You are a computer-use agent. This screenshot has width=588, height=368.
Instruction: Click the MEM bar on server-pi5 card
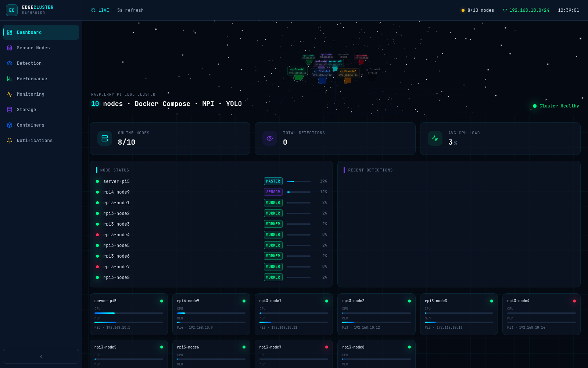click(129, 322)
